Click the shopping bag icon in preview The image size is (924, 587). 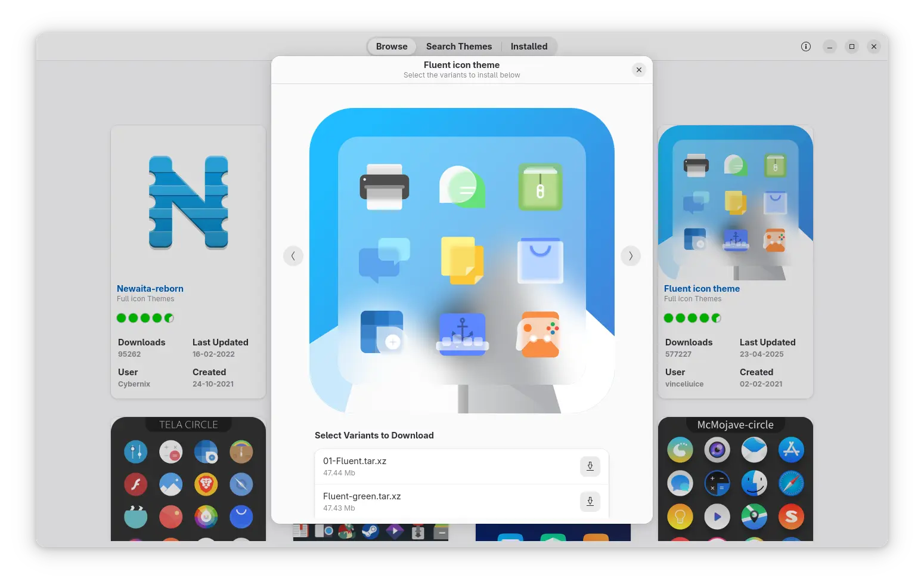click(x=540, y=260)
